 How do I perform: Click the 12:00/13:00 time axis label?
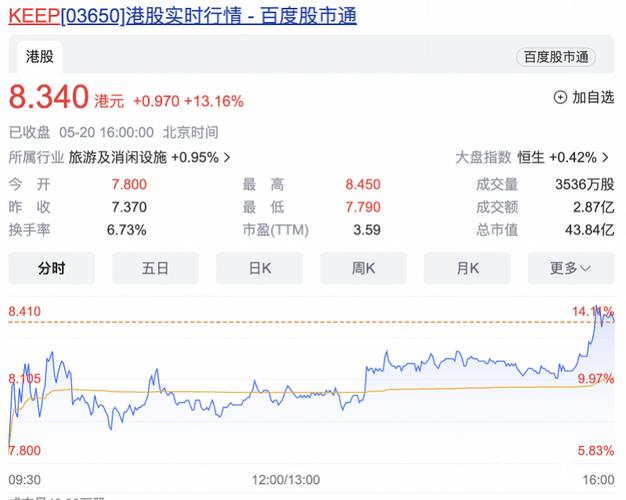286,480
